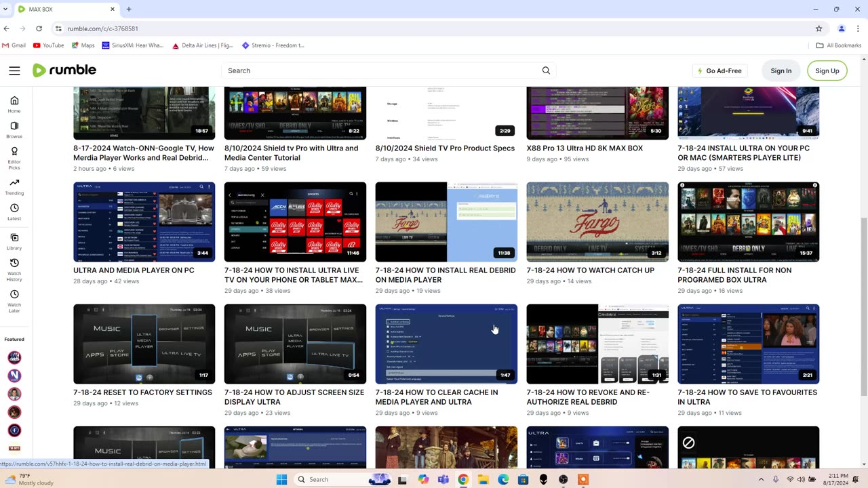View site information icon in address bar
The height and width of the screenshot is (488, 868).
(x=58, y=28)
